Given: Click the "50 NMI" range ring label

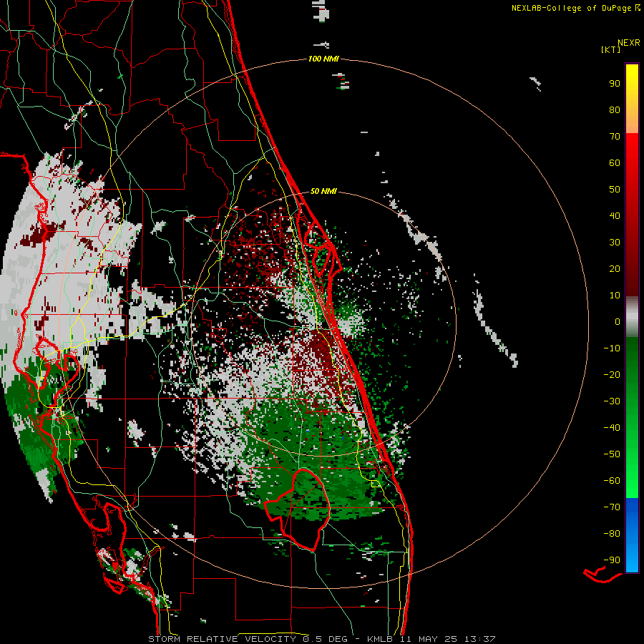Looking at the screenshot, I should coord(323,191).
